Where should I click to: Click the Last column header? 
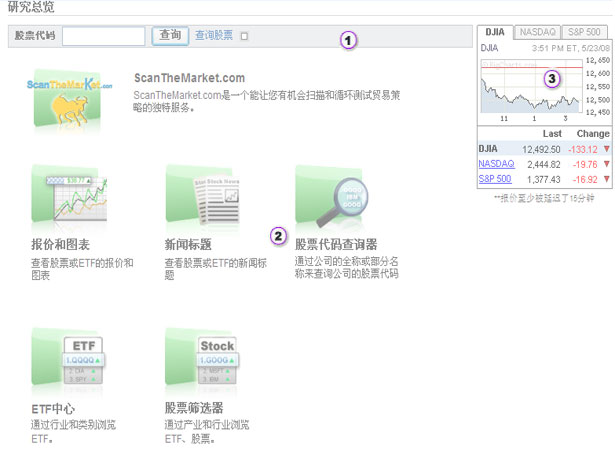click(x=552, y=134)
